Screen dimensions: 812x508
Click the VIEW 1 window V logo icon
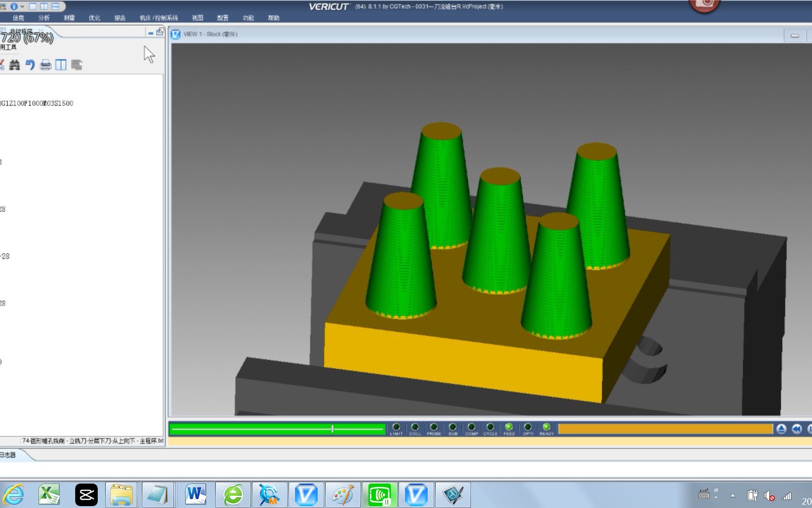(x=176, y=34)
